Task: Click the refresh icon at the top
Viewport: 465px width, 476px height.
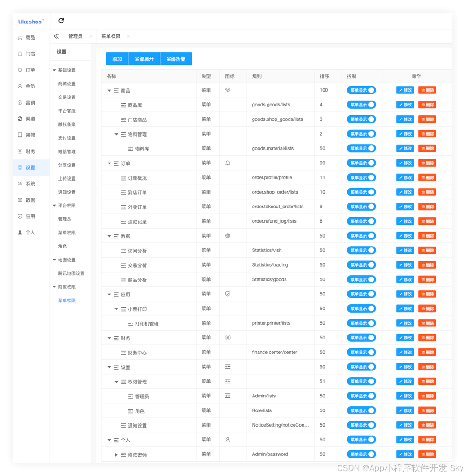Action: pyautogui.click(x=61, y=21)
